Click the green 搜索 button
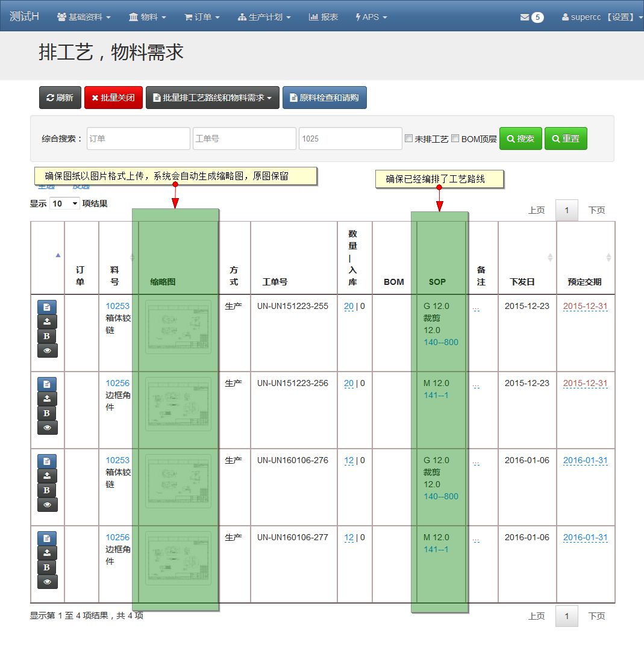 point(521,139)
